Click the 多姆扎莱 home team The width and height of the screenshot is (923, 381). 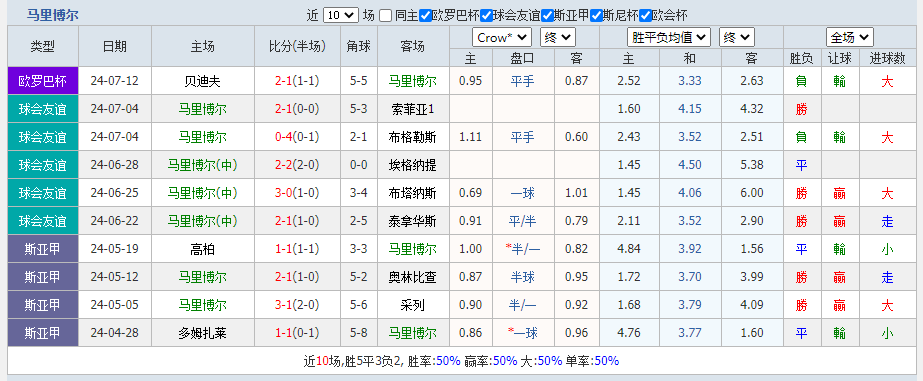[202, 333]
